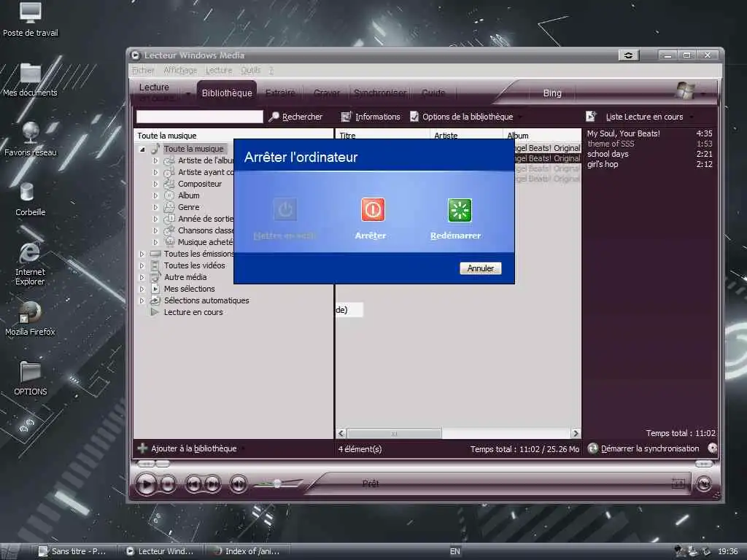The image size is (747, 560).
Task: Switch to the Synchroniser tab
Action: [380, 93]
